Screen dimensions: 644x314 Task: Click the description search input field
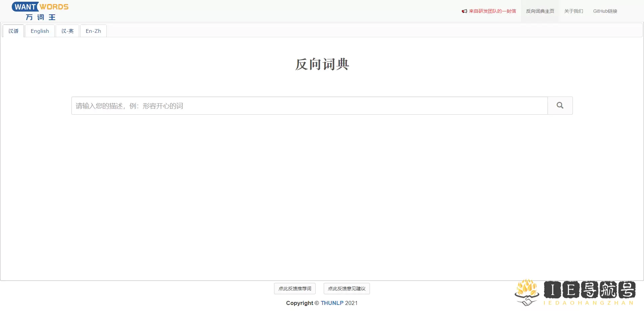tap(309, 106)
